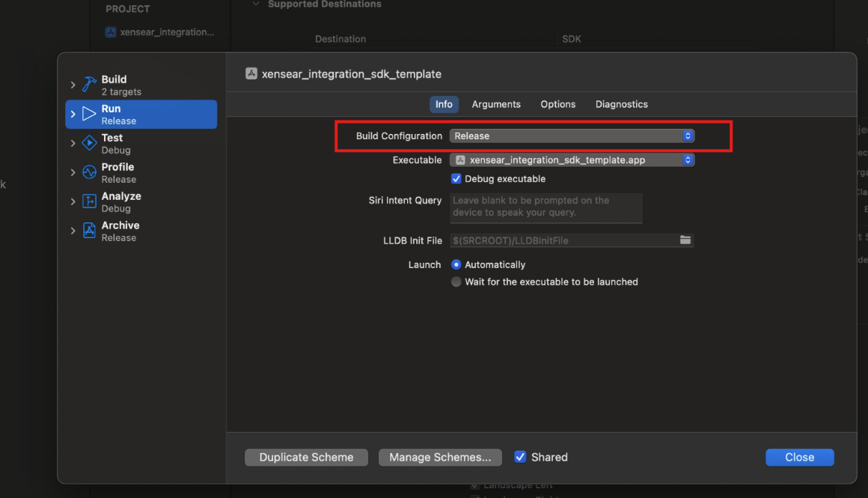Click the Siri Intent Query text field
The height and width of the screenshot is (498, 868).
(545, 207)
